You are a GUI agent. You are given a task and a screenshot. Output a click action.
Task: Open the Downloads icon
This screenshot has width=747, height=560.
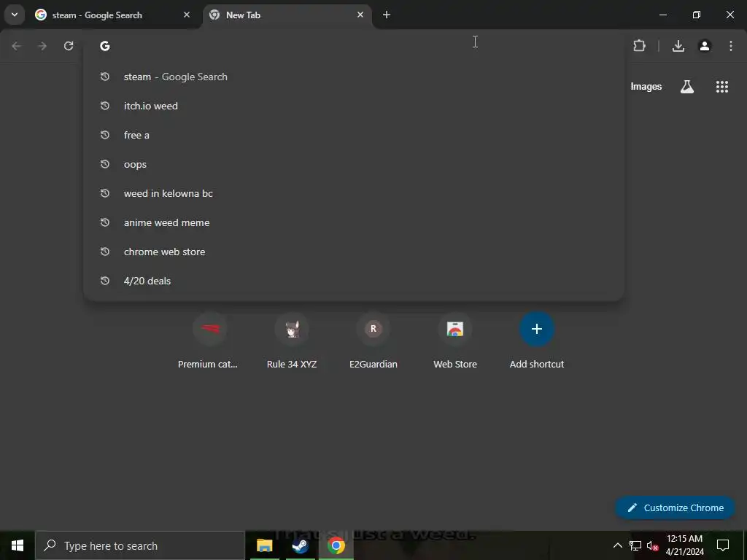(678, 46)
